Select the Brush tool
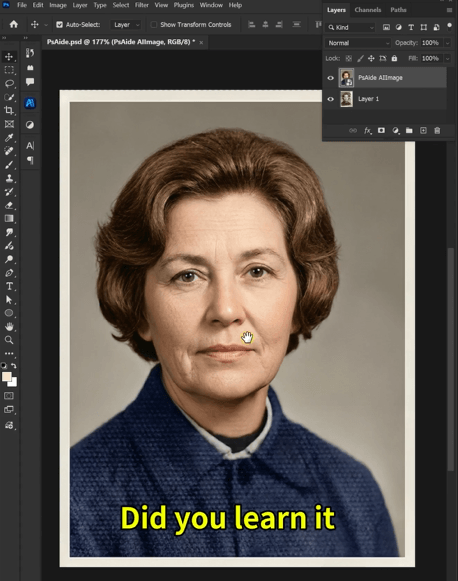The width and height of the screenshot is (458, 581). pos(9,165)
